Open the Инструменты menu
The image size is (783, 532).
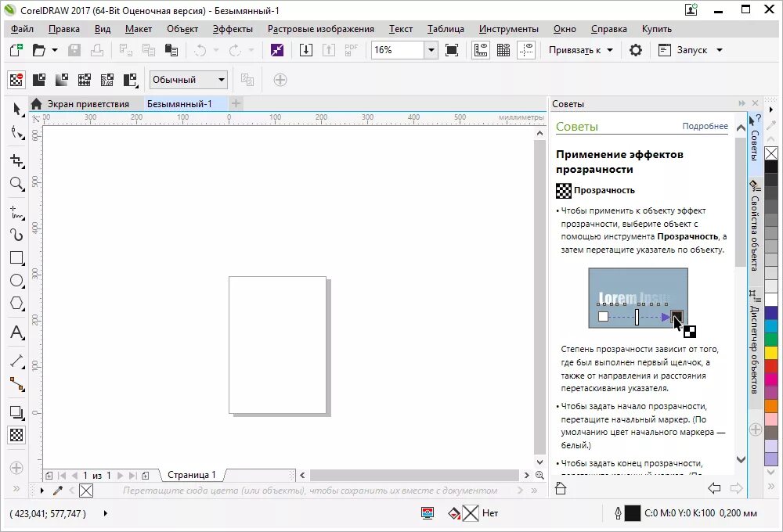pyautogui.click(x=508, y=29)
